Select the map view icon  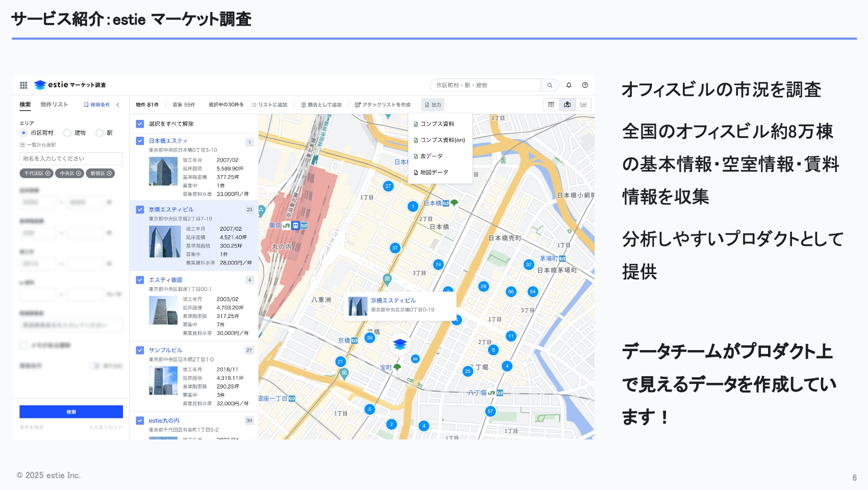[x=567, y=105]
